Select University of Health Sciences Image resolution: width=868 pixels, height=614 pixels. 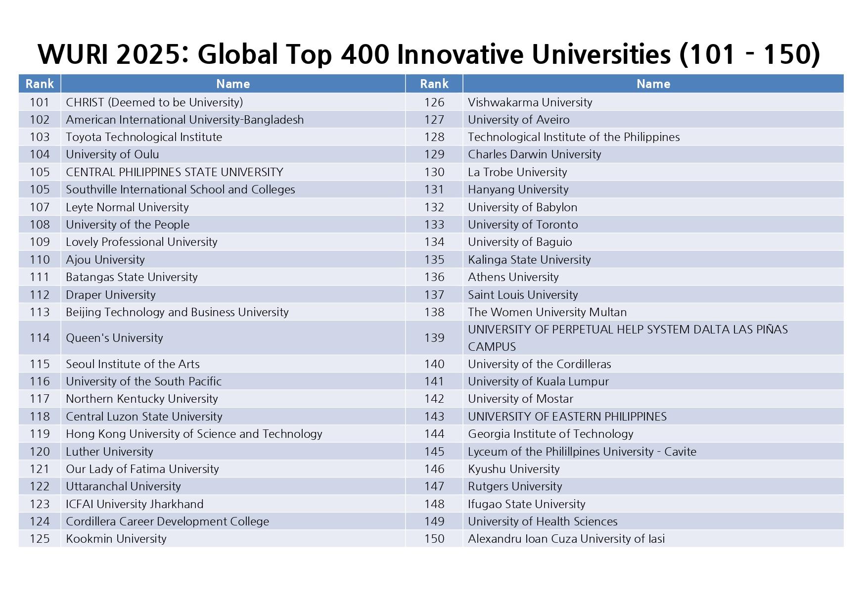click(x=543, y=521)
